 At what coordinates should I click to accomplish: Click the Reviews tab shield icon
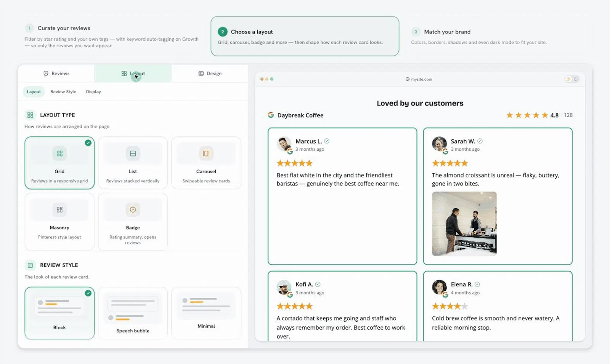46,73
